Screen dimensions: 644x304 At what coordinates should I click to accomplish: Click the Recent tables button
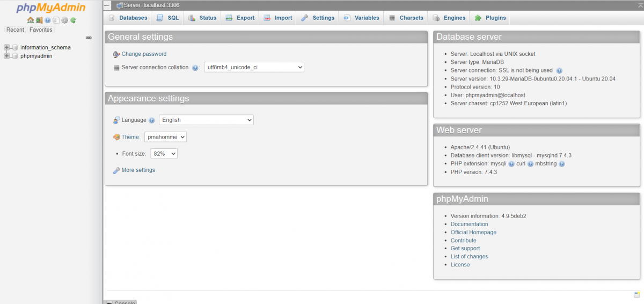click(x=15, y=30)
